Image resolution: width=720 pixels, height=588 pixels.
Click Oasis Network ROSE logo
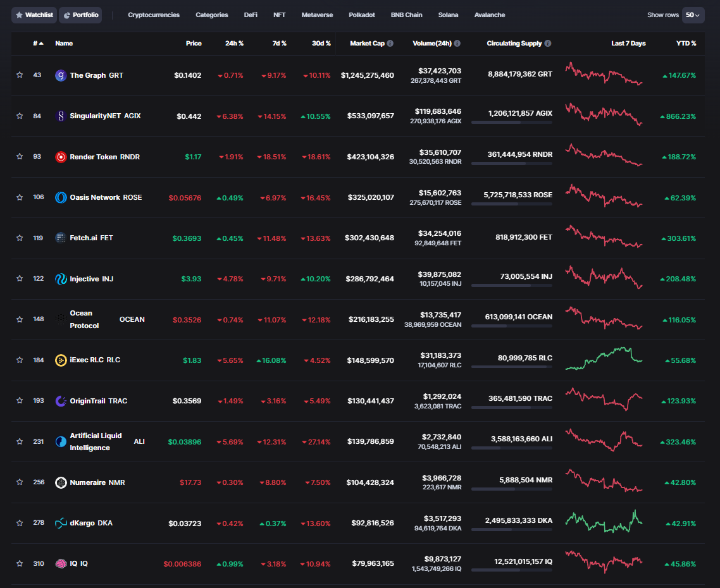61,197
